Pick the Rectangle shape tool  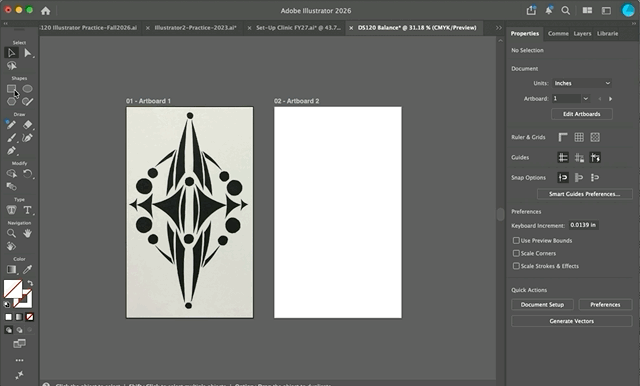(11, 89)
